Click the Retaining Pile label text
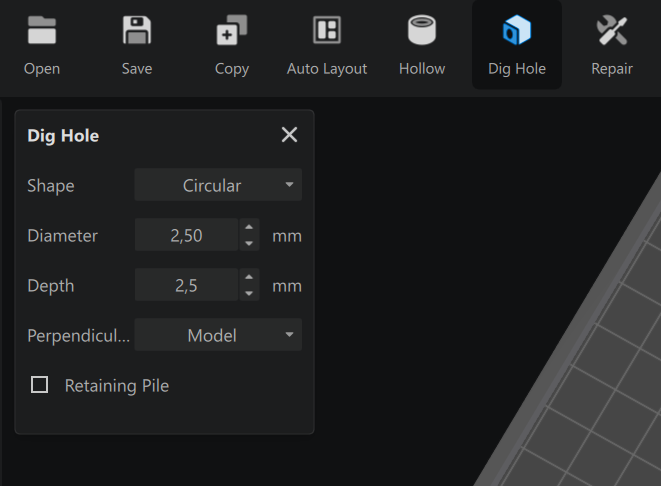 pos(117,386)
